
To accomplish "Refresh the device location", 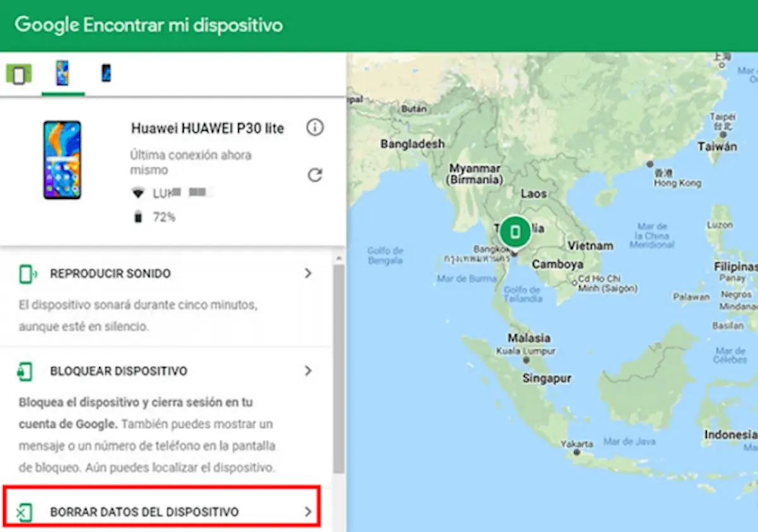I will click(315, 175).
